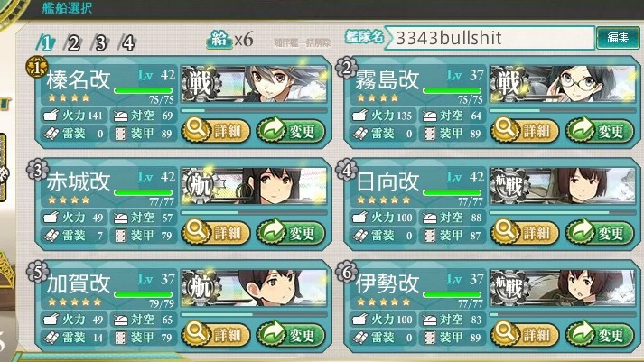This screenshot has width=644, height=362.
Task: Click 編集 to edit fleet name
Action: click(x=618, y=38)
